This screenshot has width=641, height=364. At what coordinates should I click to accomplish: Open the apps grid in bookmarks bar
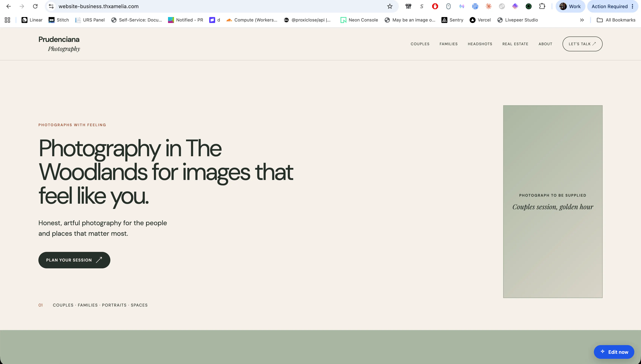(7, 20)
